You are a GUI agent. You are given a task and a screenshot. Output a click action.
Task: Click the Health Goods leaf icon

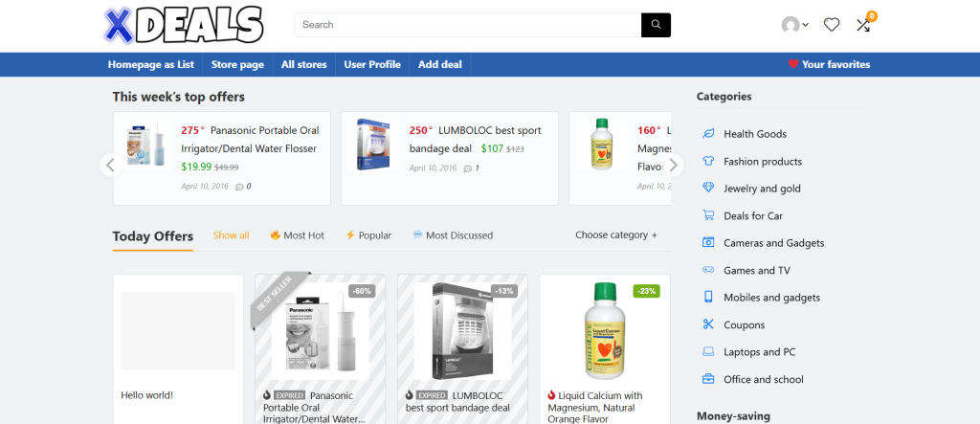[708, 134]
